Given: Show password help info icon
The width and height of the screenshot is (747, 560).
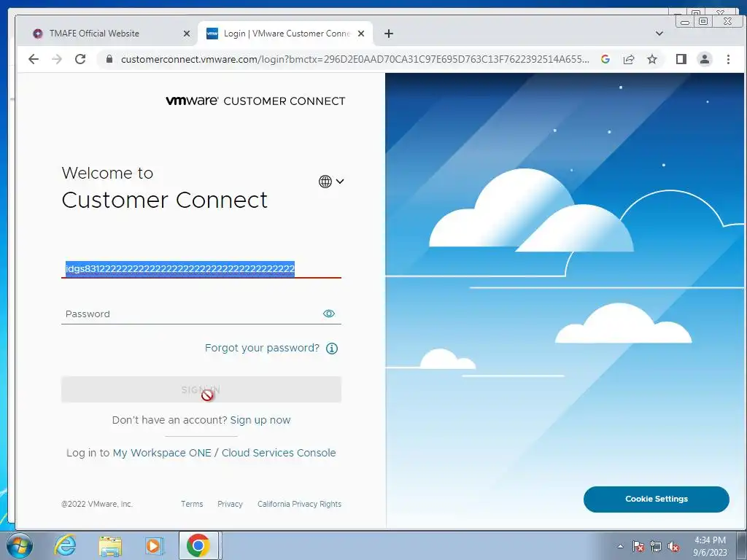Looking at the screenshot, I should coord(332,349).
